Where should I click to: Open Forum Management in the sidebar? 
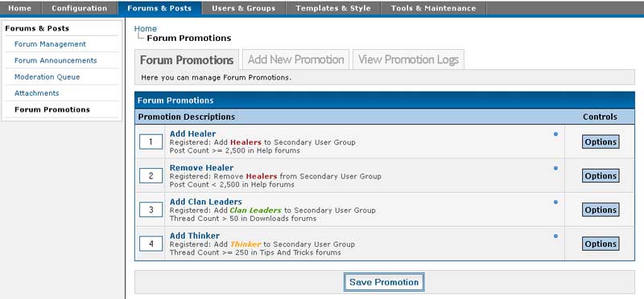50,44
